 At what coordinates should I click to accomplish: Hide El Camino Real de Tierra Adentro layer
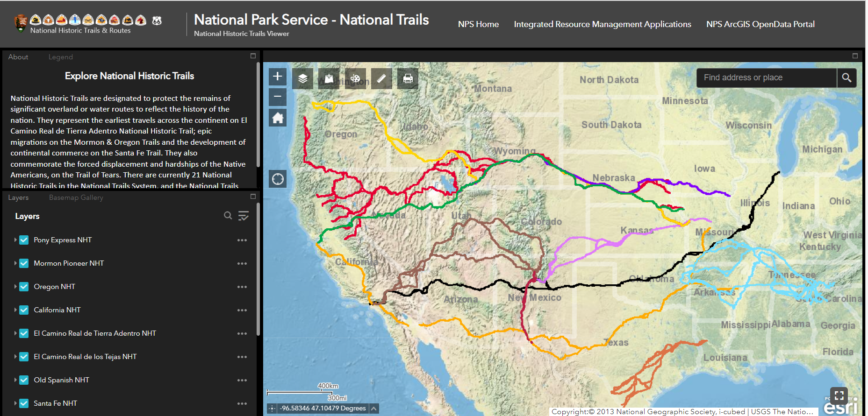[x=24, y=333]
